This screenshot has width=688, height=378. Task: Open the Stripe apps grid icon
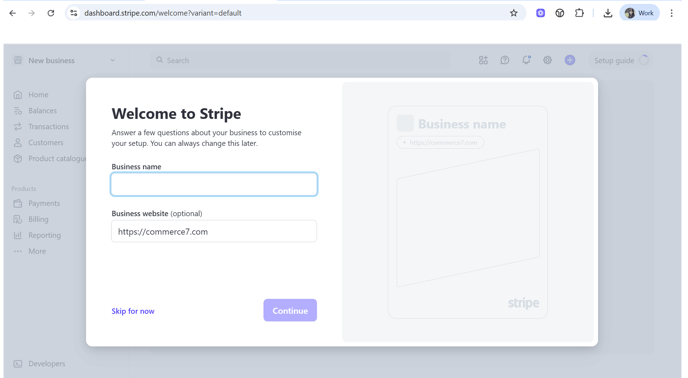pos(483,60)
